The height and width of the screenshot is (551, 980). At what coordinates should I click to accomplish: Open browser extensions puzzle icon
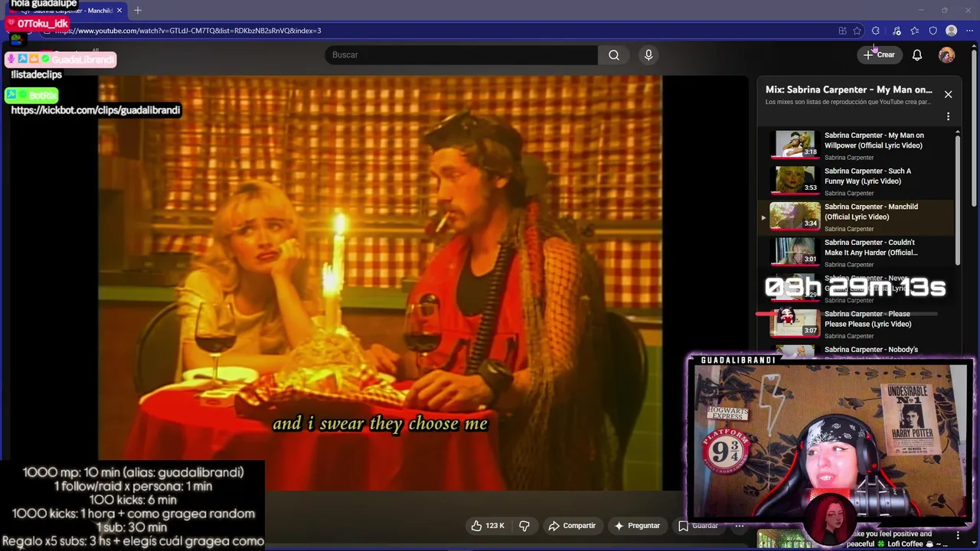click(876, 31)
